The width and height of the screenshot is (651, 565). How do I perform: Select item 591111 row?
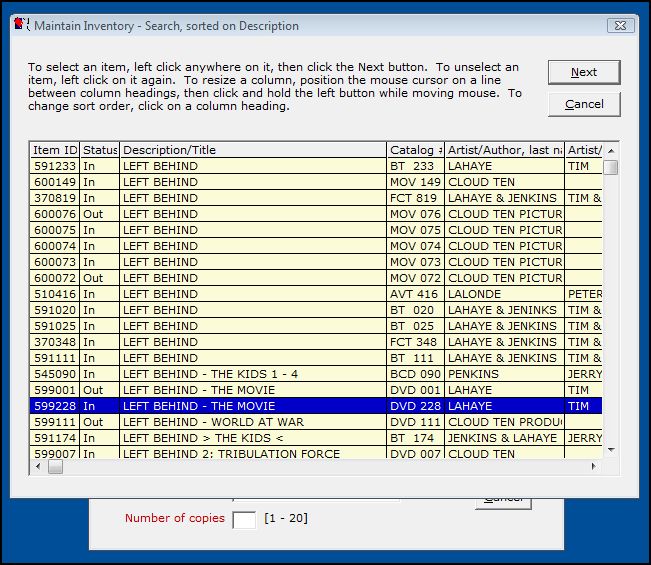point(316,358)
